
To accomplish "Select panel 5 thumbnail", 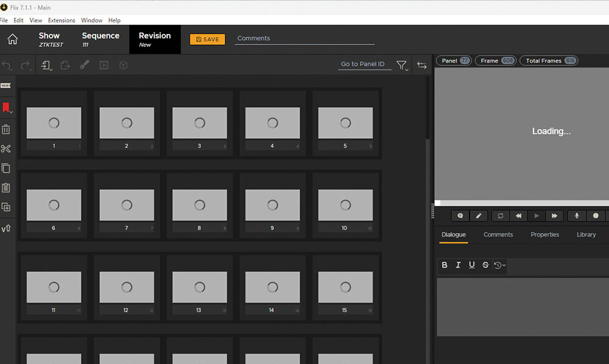I will pyautogui.click(x=345, y=124).
